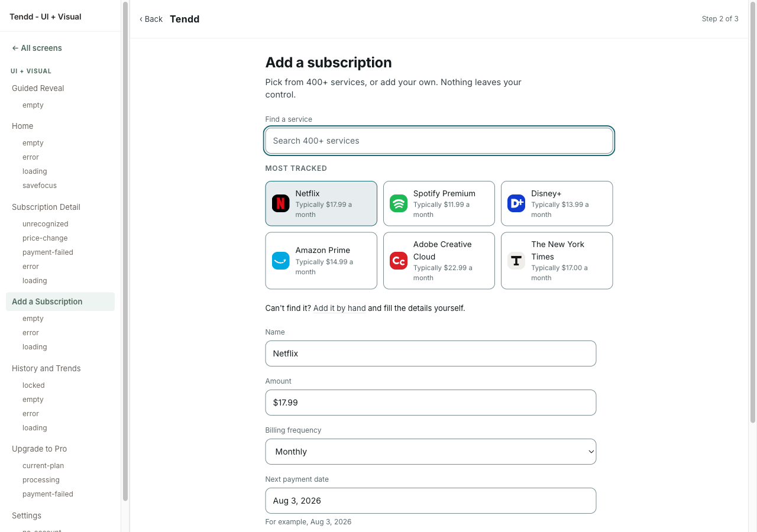Click the 'UI + VISUAL' sidebar section header
Viewport: 757px width, 532px height.
coord(31,71)
